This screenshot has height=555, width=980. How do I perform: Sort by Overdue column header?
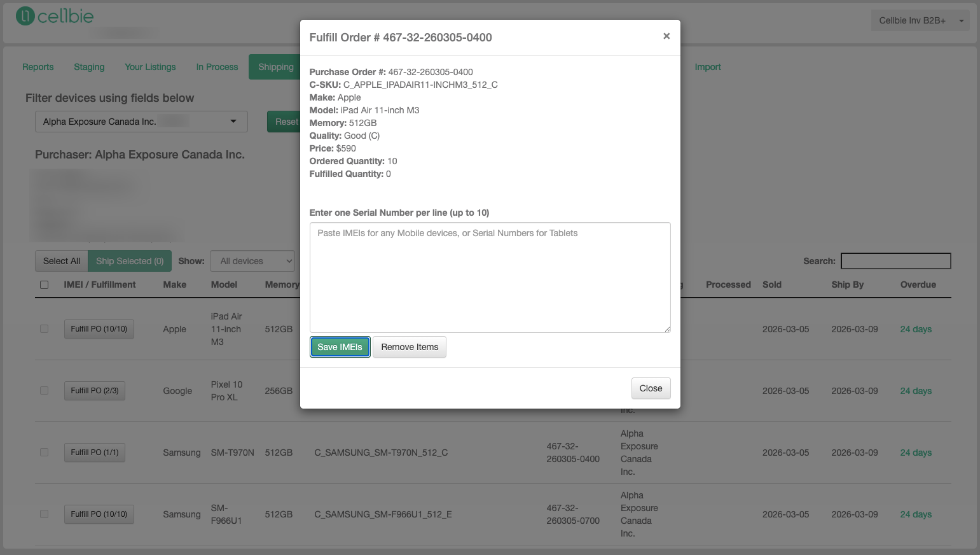pos(918,285)
